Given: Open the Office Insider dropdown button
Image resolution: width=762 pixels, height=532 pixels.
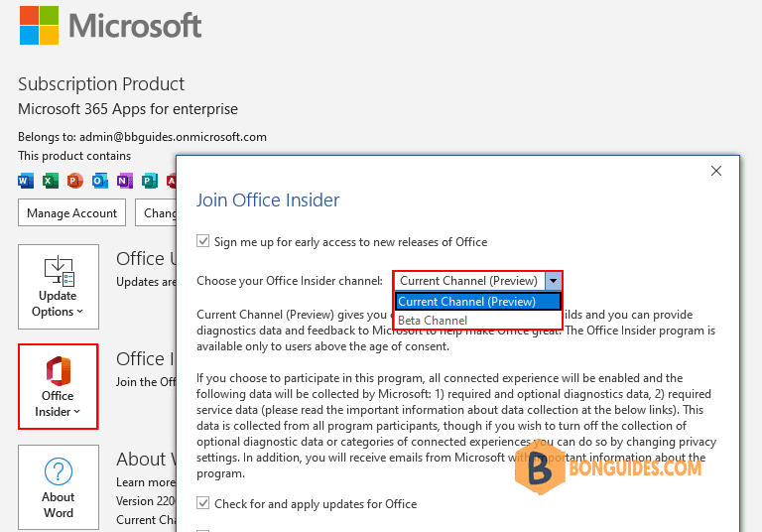Looking at the screenshot, I should (x=59, y=387).
